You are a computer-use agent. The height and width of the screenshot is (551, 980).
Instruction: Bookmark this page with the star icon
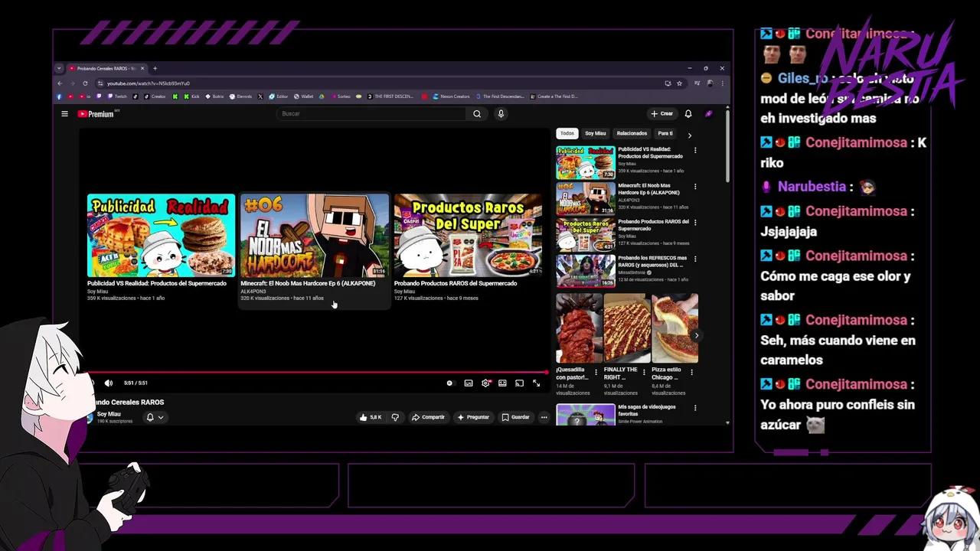point(679,83)
